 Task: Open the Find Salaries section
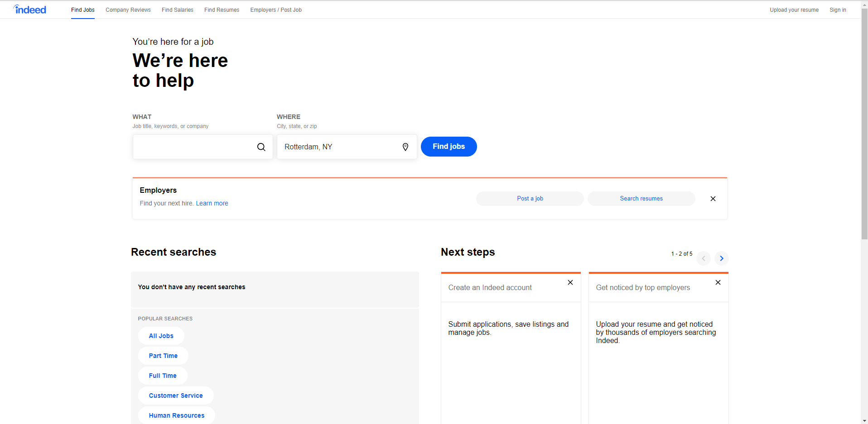point(177,10)
